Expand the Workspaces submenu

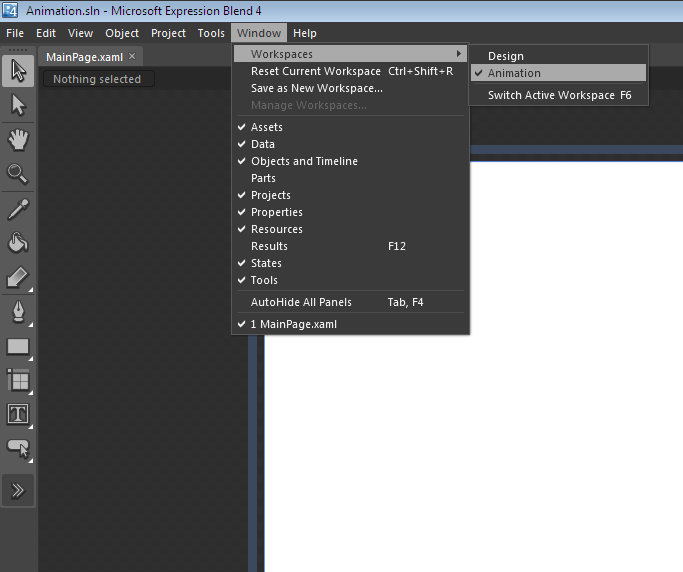tap(351, 54)
